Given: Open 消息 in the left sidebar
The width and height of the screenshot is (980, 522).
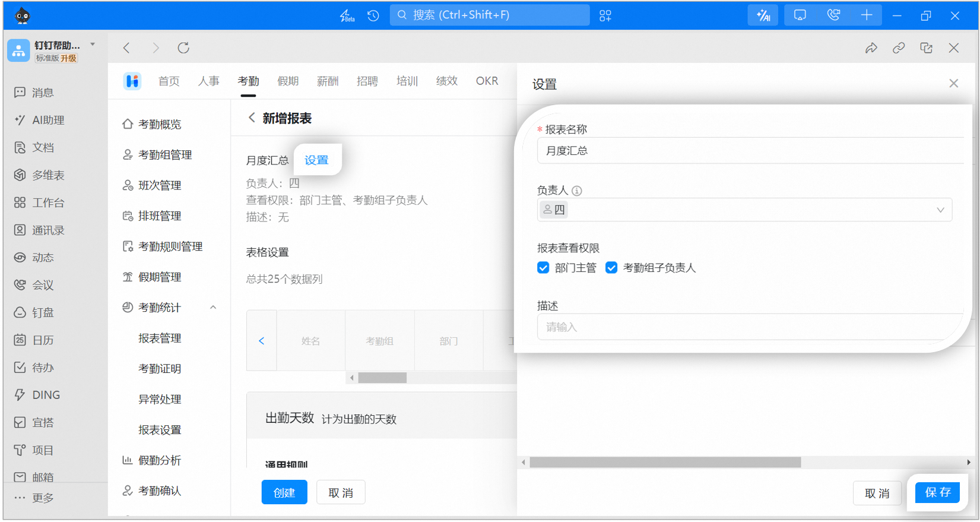Looking at the screenshot, I should click(x=34, y=93).
